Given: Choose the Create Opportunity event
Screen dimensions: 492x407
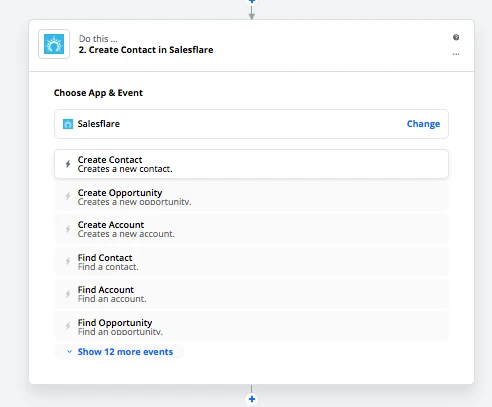Looking at the screenshot, I should 251,197.
